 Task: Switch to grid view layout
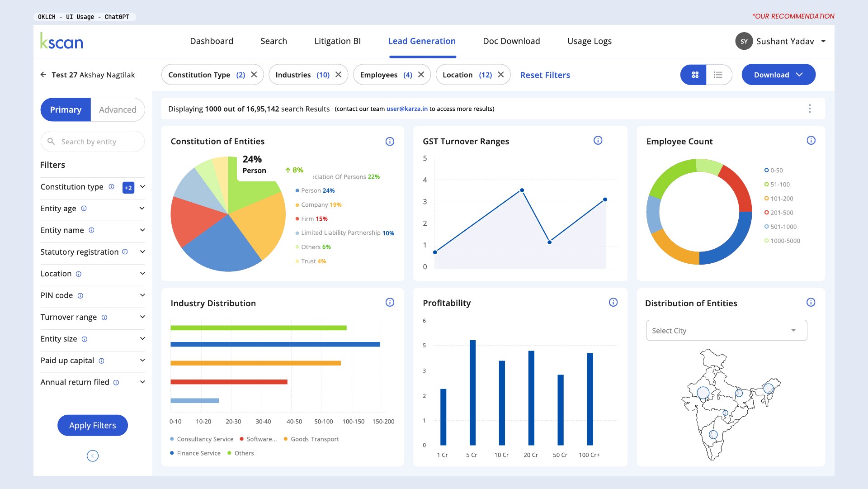[x=694, y=75]
